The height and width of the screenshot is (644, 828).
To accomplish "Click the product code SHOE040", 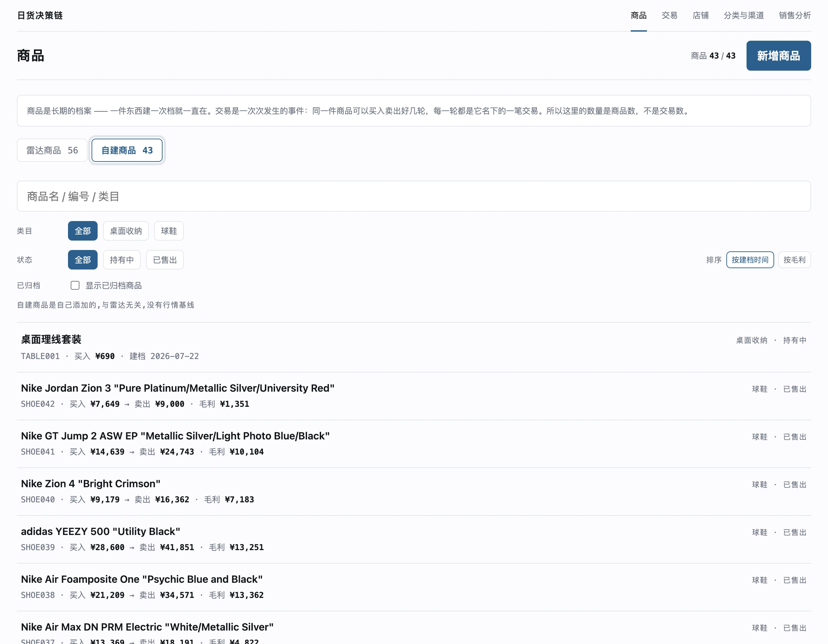I will (38, 500).
